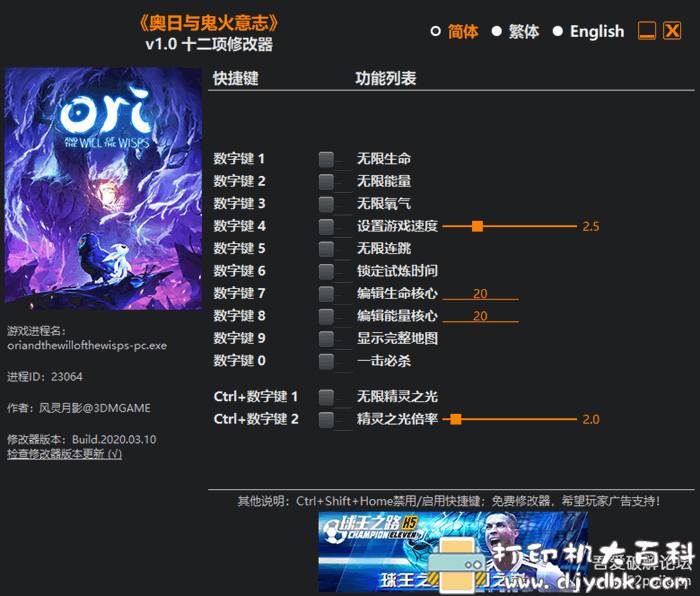700x596 pixels.
Task: Click hotkey label 数字键 9
Action: [239, 338]
